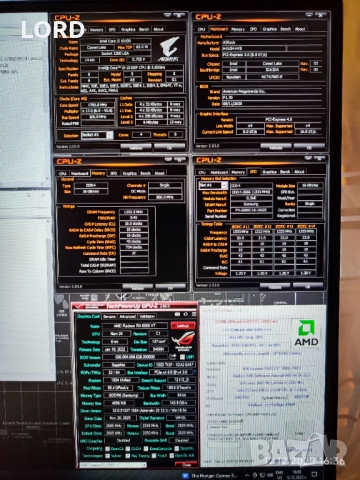The image size is (360, 480).
Task: Open the taskbar clock and date
Action: point(295,475)
